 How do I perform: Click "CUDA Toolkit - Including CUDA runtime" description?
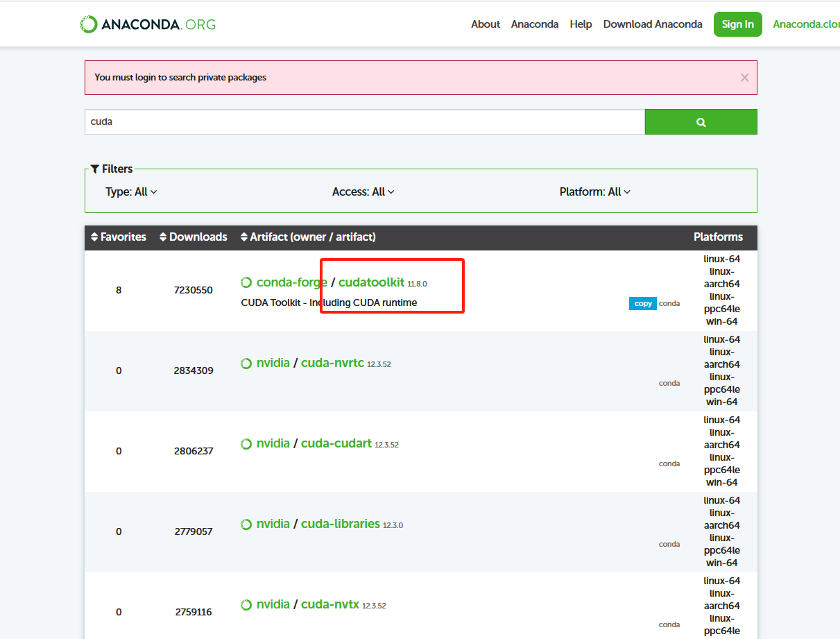pos(329,303)
